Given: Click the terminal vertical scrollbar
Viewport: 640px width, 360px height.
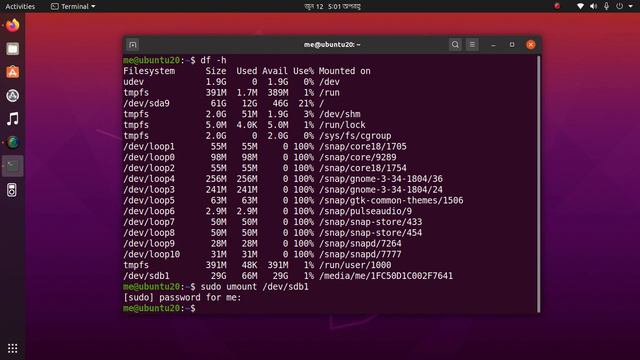Looking at the screenshot, I should tap(539, 184).
